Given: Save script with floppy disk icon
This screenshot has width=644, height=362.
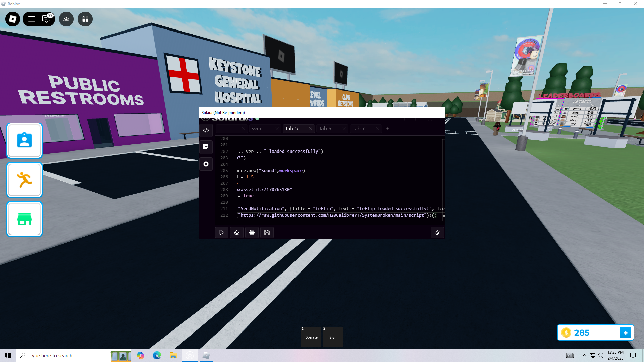Looking at the screenshot, I should (x=267, y=232).
